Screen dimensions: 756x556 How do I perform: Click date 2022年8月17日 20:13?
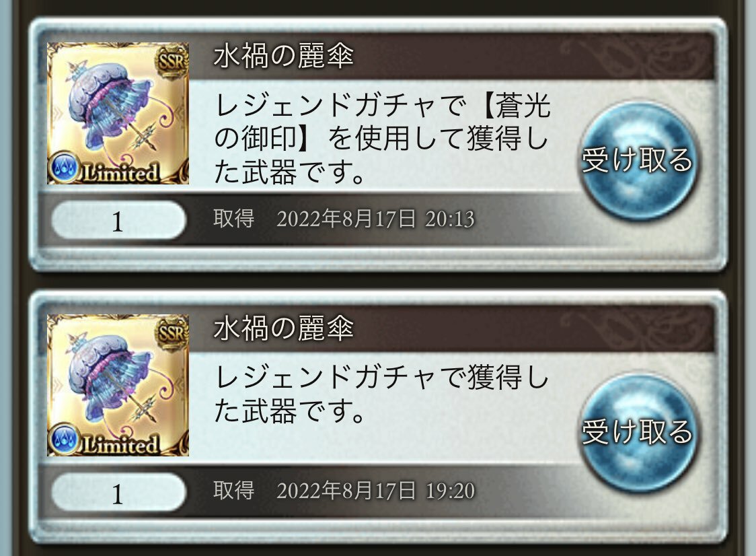tap(375, 219)
